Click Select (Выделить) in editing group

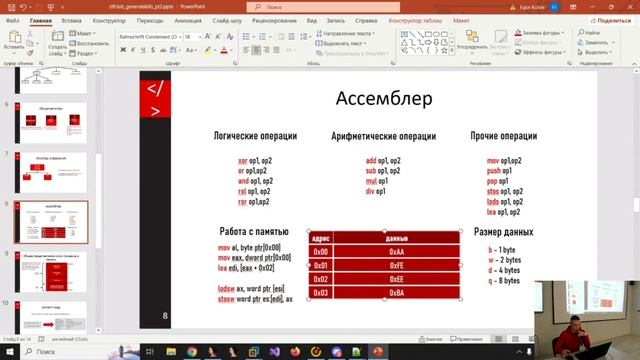[595, 52]
